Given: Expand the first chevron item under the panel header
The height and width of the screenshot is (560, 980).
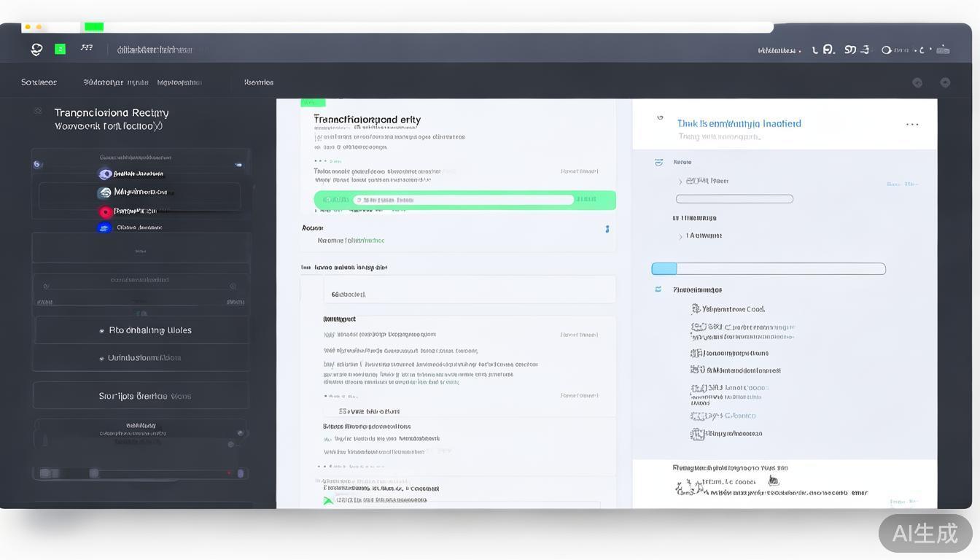Looking at the screenshot, I should click(679, 181).
